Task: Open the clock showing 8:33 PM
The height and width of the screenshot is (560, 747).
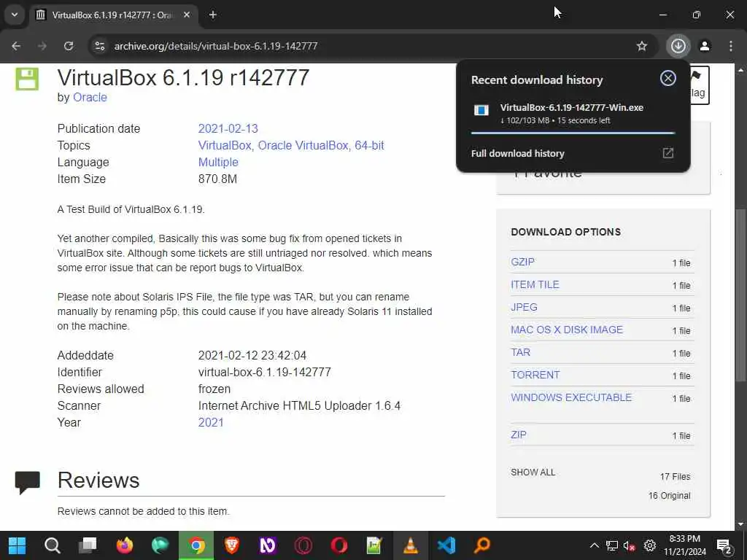Action: point(684,545)
